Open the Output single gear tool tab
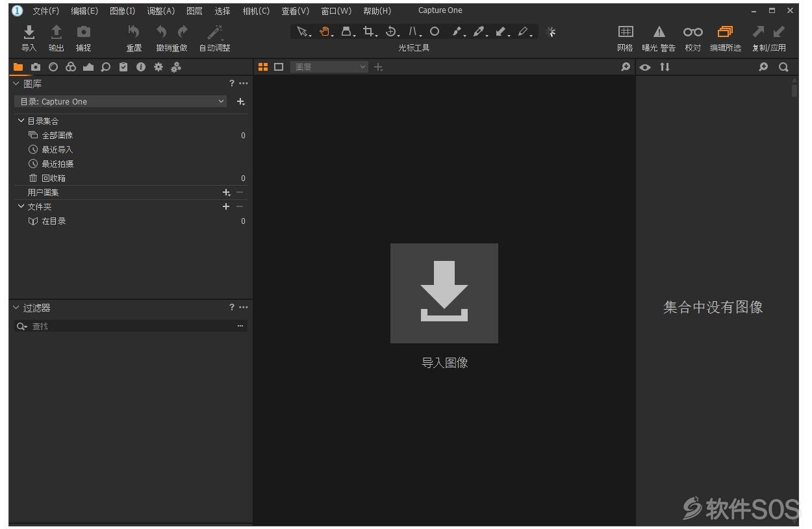The image size is (812, 529). (x=159, y=67)
